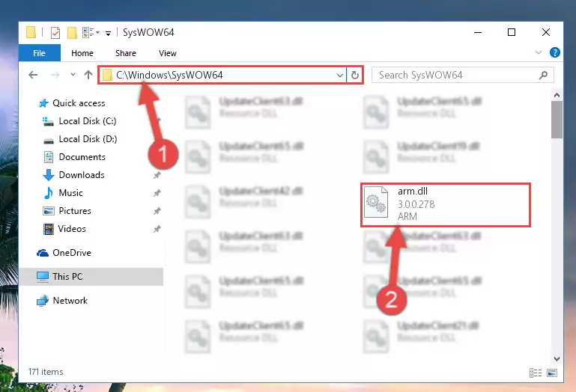Click the address bar path C:\Windows\SysWOW64

pyautogui.click(x=169, y=76)
